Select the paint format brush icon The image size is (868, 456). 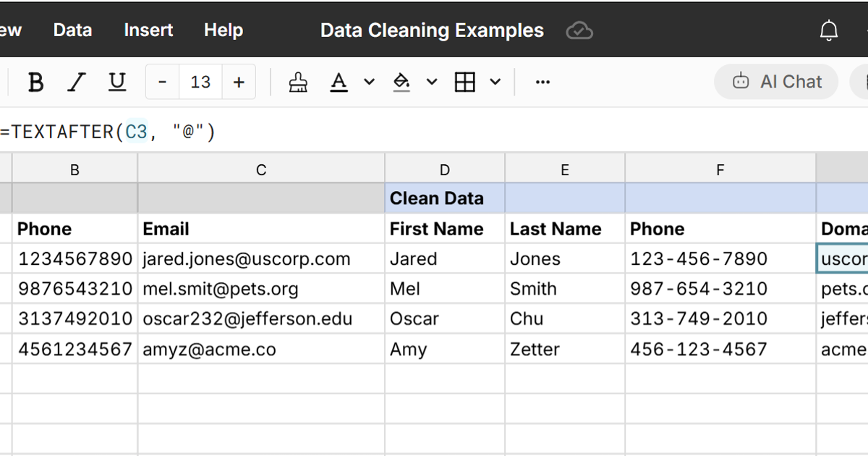(298, 82)
